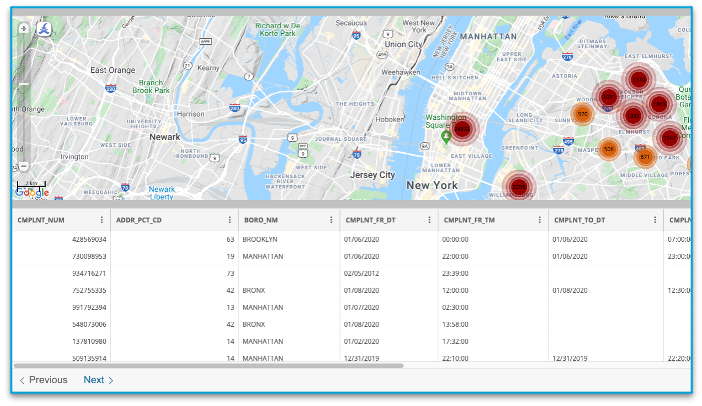Click the Hoboken label on map
This screenshot has height=406, width=702.
point(390,120)
